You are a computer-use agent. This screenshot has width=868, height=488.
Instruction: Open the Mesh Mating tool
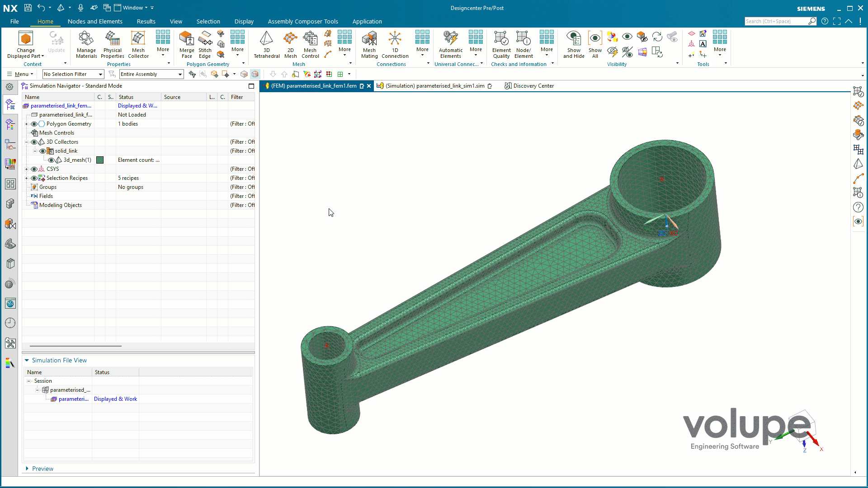coord(369,45)
